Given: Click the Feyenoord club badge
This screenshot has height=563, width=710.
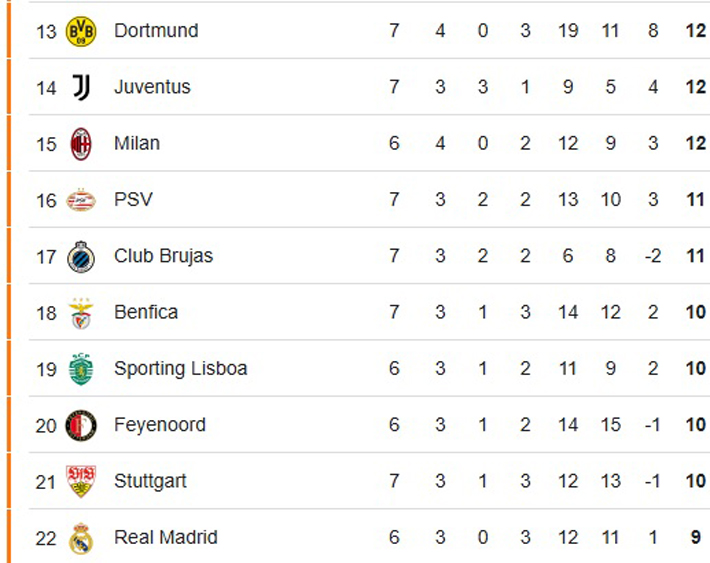Looking at the screenshot, I should pyautogui.click(x=81, y=426).
